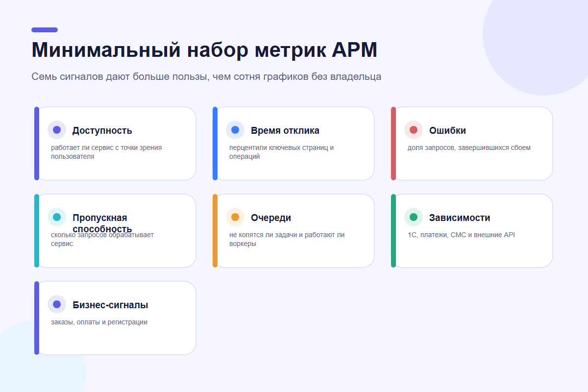Click description 'заказы, оплаты и регистрации'
588x392 pixels.
tap(99, 322)
